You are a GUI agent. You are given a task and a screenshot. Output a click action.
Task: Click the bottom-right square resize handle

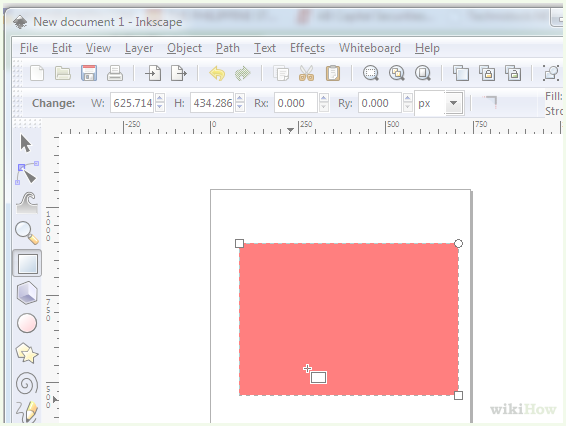(458, 396)
